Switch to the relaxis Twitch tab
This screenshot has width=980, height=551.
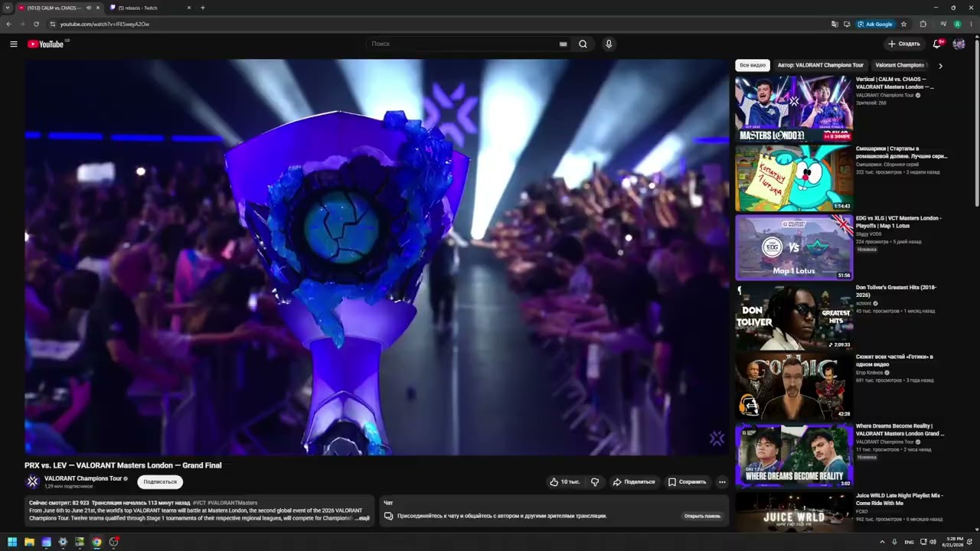coord(149,8)
